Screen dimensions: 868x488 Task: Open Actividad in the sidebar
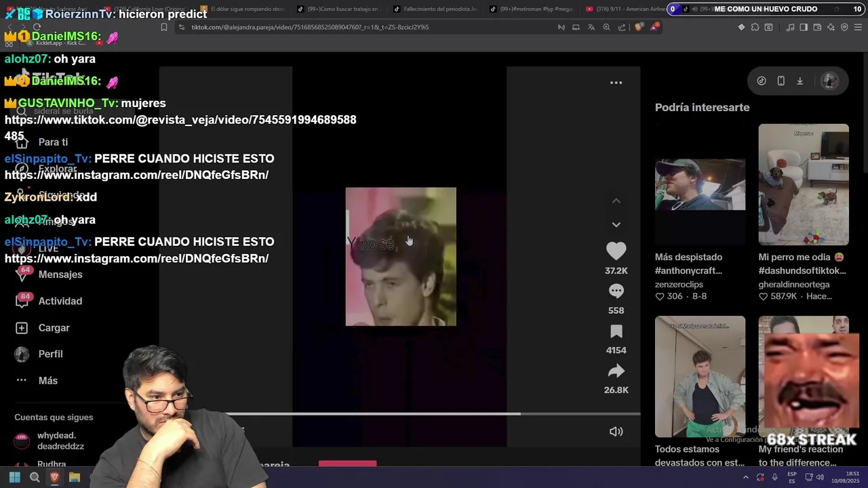pyautogui.click(x=60, y=301)
